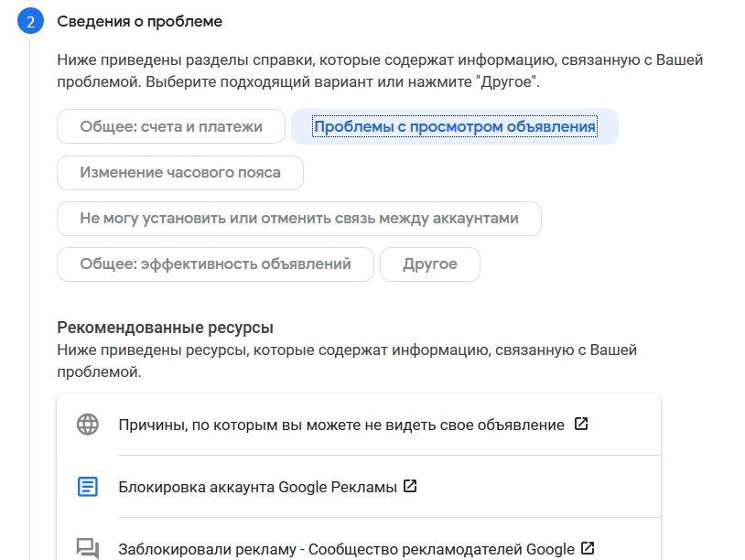Pick 'Не могу установить или отменить связь' chip
745x560 pixels.
[x=299, y=219]
